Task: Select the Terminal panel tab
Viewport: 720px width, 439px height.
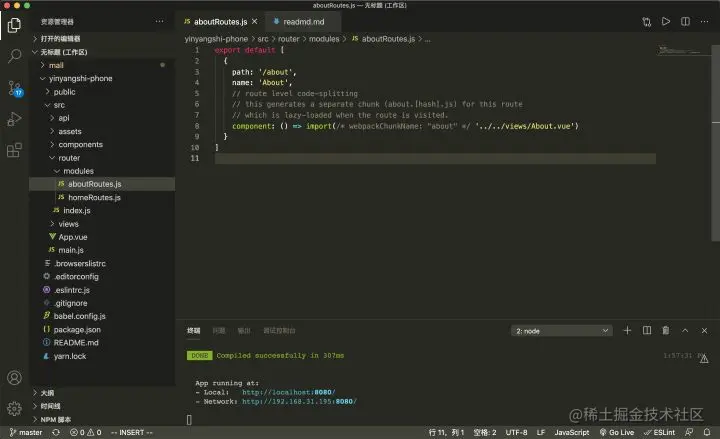Action: pos(194,331)
